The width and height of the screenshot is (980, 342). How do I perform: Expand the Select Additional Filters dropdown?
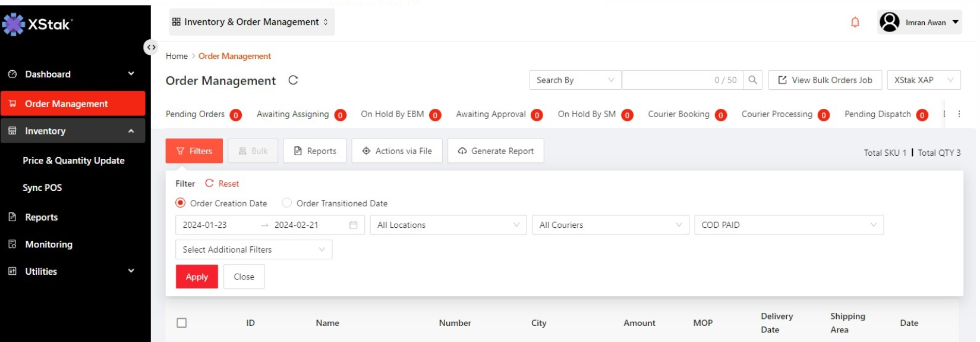click(254, 250)
